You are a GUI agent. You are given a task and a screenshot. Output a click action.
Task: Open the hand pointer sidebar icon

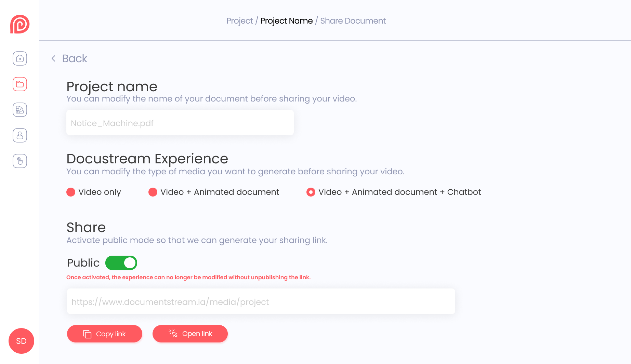[20, 161]
